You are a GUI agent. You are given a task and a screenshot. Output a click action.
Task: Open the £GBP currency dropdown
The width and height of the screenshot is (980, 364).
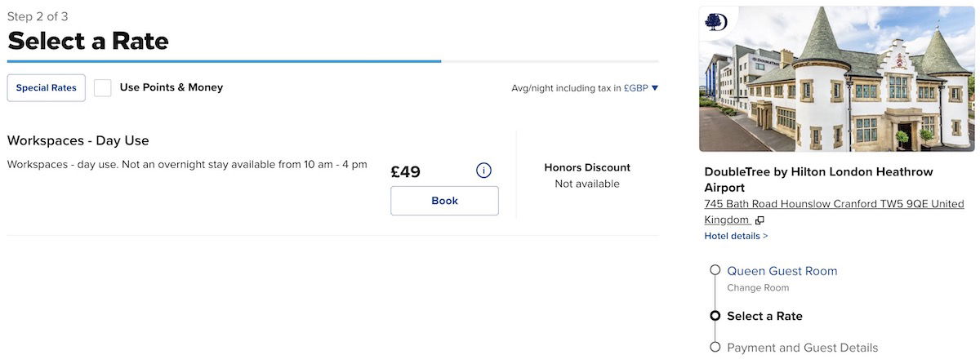(x=640, y=88)
